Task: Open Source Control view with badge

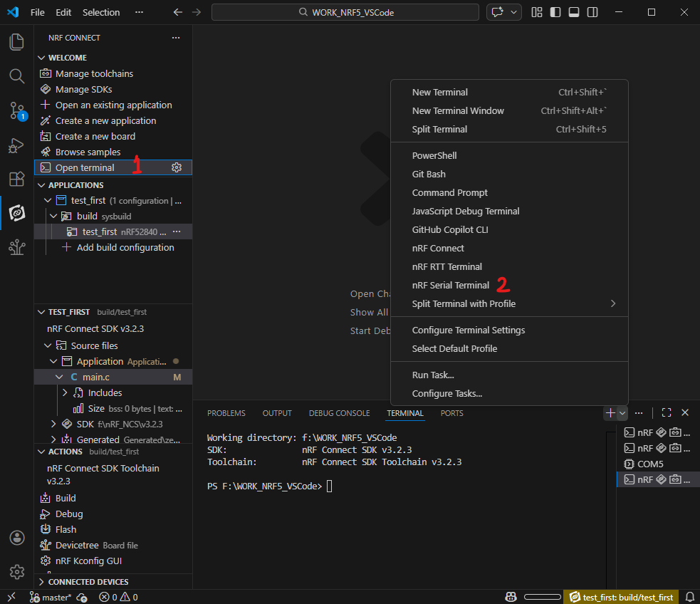Action: pos(18,110)
